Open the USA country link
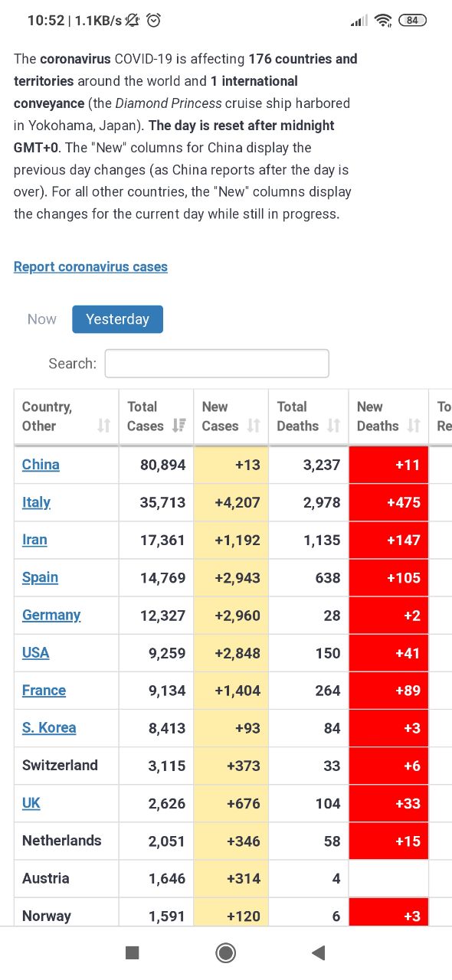This screenshot has height=980, width=452. pos(35,652)
